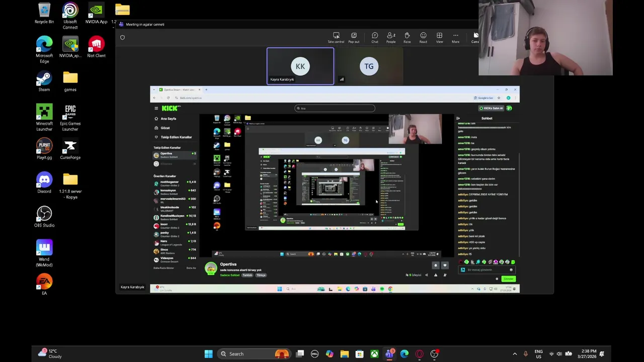Image resolution: width=644 pixels, height=362 pixels.
Task: Open Steam desktop icon
Action: point(44,81)
